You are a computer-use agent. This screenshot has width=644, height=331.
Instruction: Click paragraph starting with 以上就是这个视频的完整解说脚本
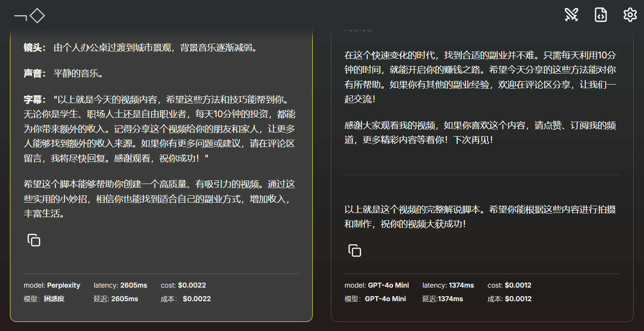point(480,217)
